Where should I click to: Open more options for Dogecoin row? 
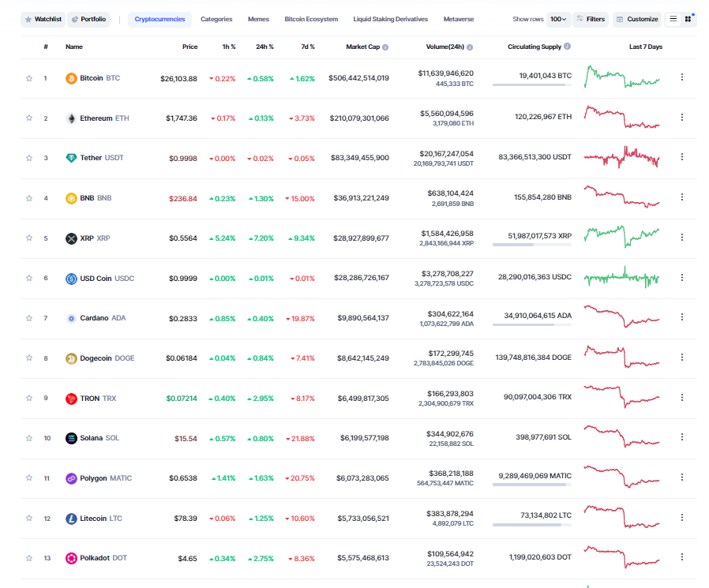682,357
